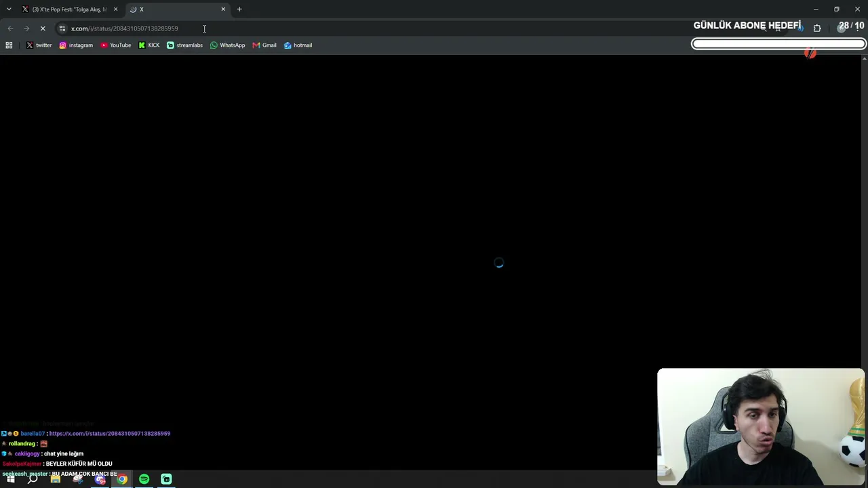The height and width of the screenshot is (488, 868).
Task: Click the "BEYLER KÜFÜR MÜ OLDU" chat message
Action: point(79,464)
